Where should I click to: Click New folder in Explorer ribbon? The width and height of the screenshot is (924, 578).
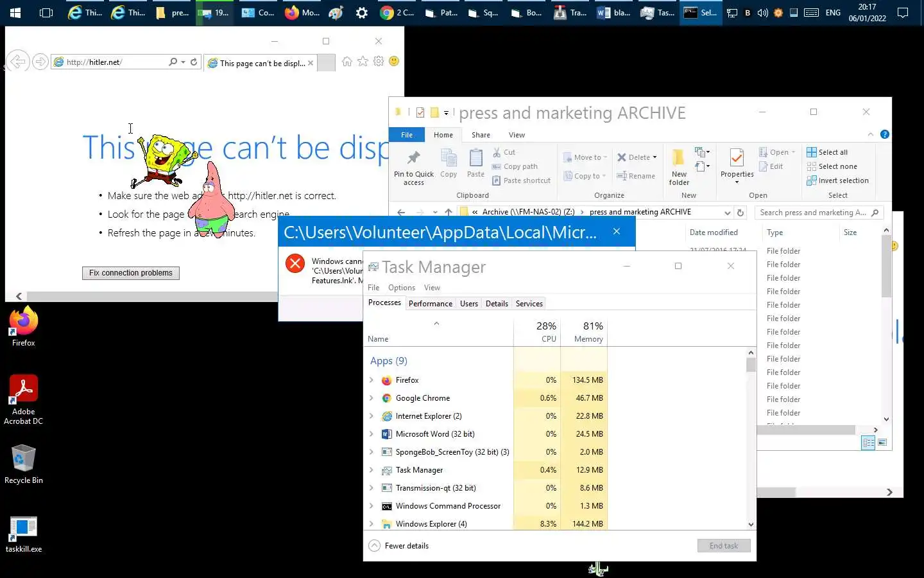click(679, 167)
